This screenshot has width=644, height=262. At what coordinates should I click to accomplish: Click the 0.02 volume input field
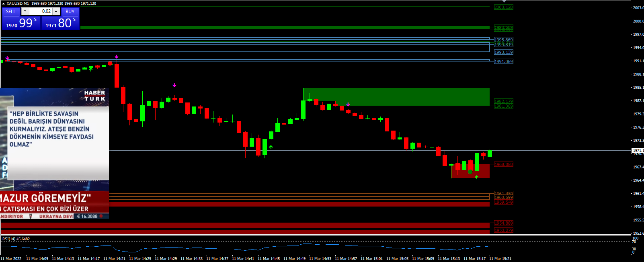[41, 11]
